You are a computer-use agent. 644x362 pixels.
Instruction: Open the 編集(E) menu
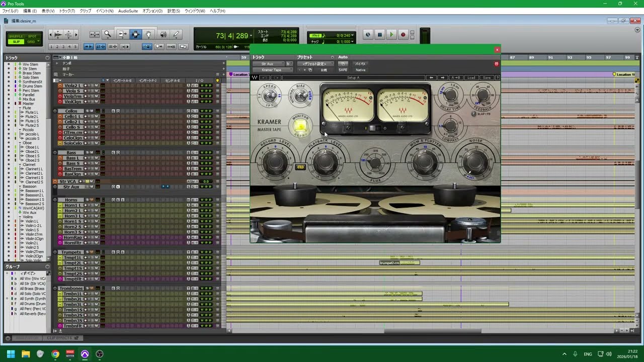pos(30,11)
